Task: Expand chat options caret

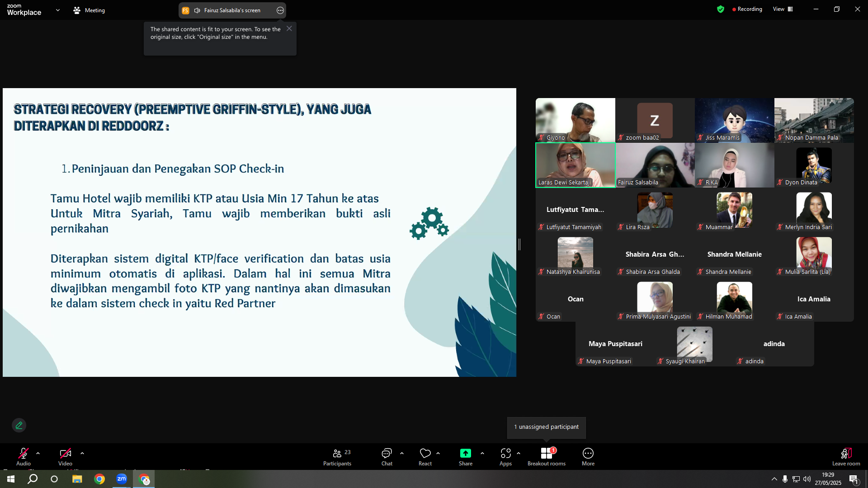Action: click(402, 453)
